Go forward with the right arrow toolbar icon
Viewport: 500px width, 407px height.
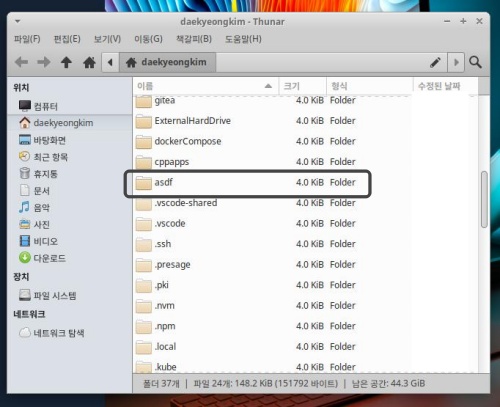click(x=44, y=62)
